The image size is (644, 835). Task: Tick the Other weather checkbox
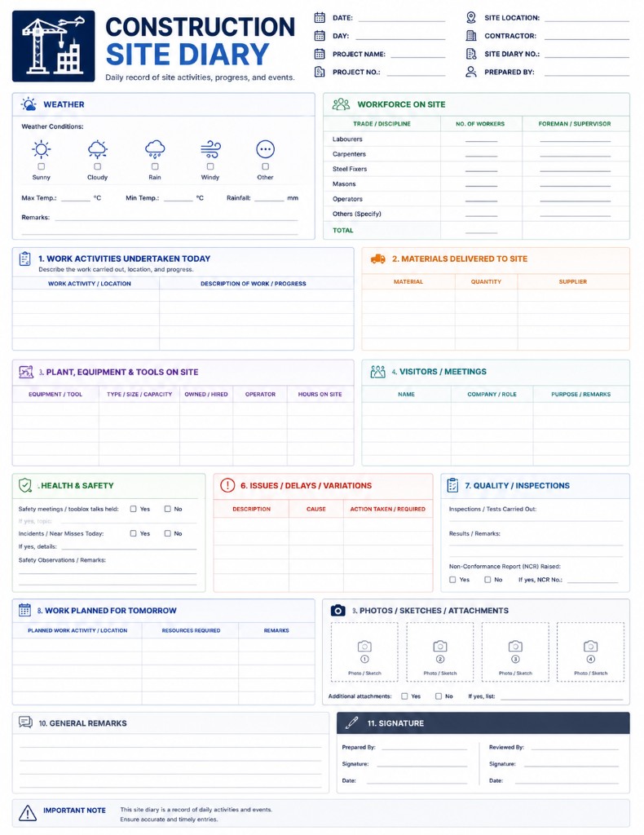pyautogui.click(x=265, y=166)
